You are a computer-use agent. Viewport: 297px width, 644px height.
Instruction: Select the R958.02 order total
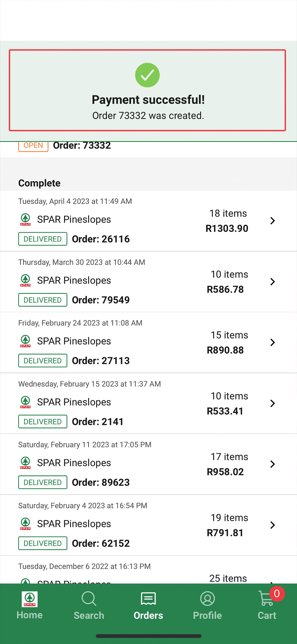[x=225, y=472]
